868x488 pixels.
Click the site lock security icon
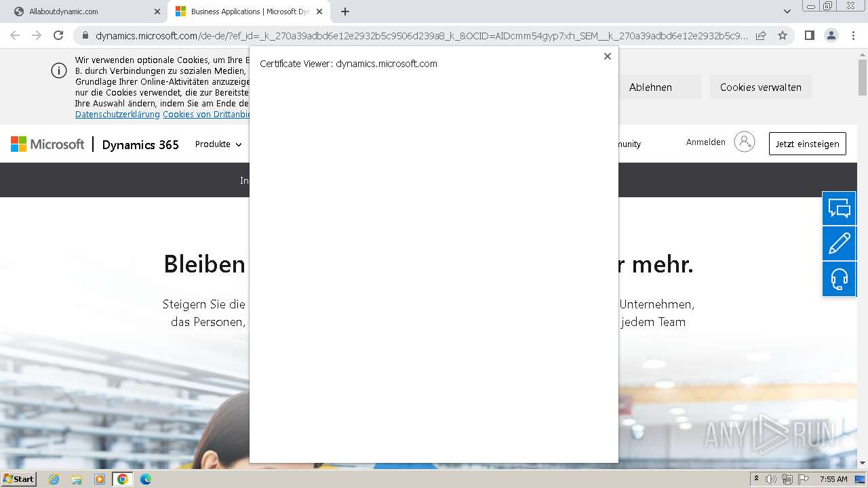[x=85, y=36]
